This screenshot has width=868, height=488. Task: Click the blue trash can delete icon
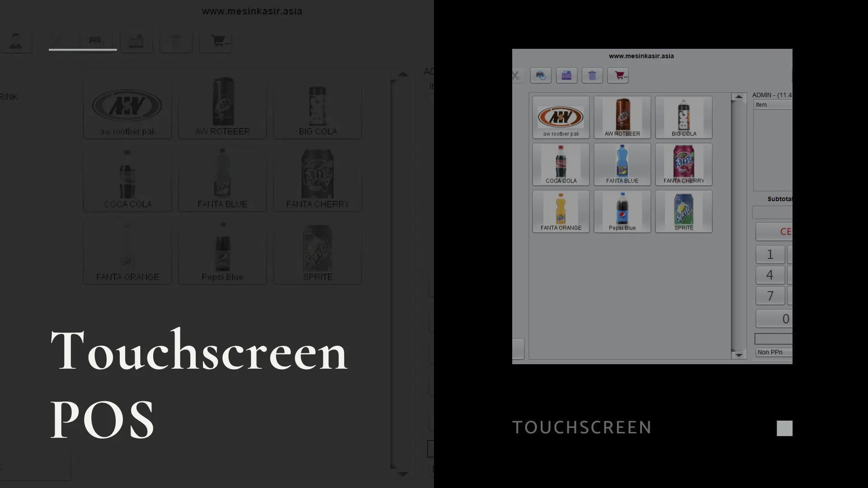pos(592,75)
